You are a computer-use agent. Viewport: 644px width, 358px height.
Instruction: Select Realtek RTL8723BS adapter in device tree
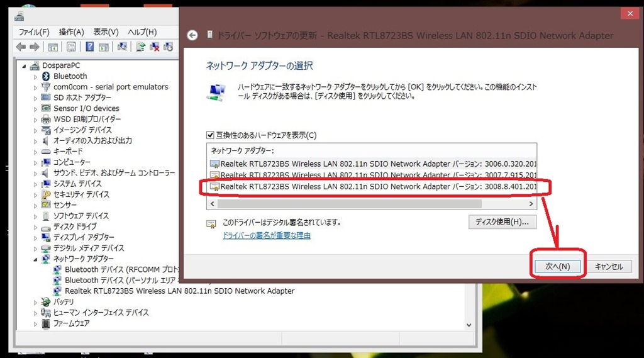(x=179, y=291)
